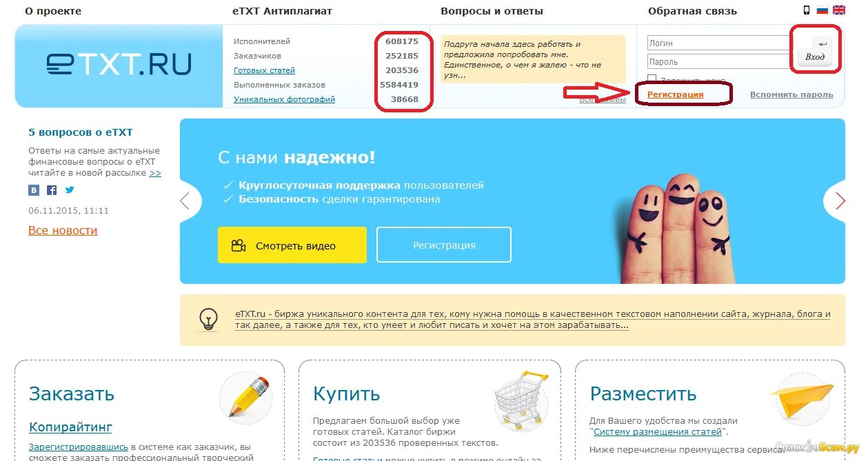This screenshot has width=868, height=461.
Task: Click the yellow Смотреть видео button
Action: pos(292,245)
